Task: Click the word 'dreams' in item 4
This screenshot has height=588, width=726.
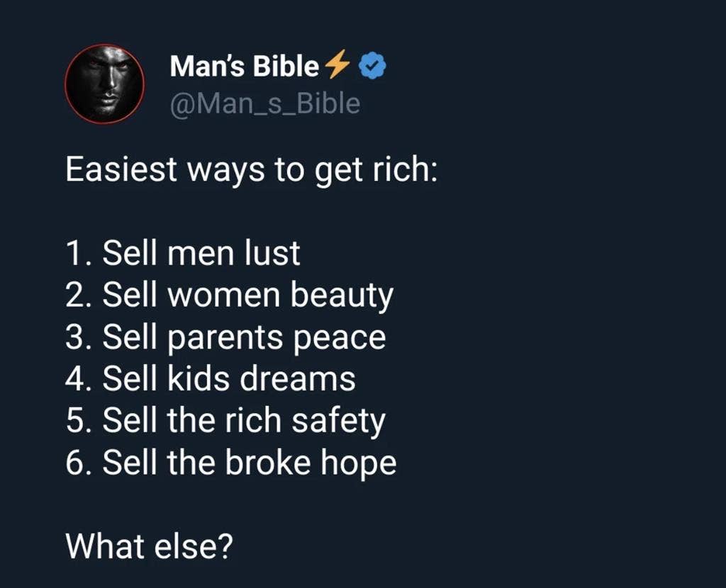Action: [x=298, y=379]
